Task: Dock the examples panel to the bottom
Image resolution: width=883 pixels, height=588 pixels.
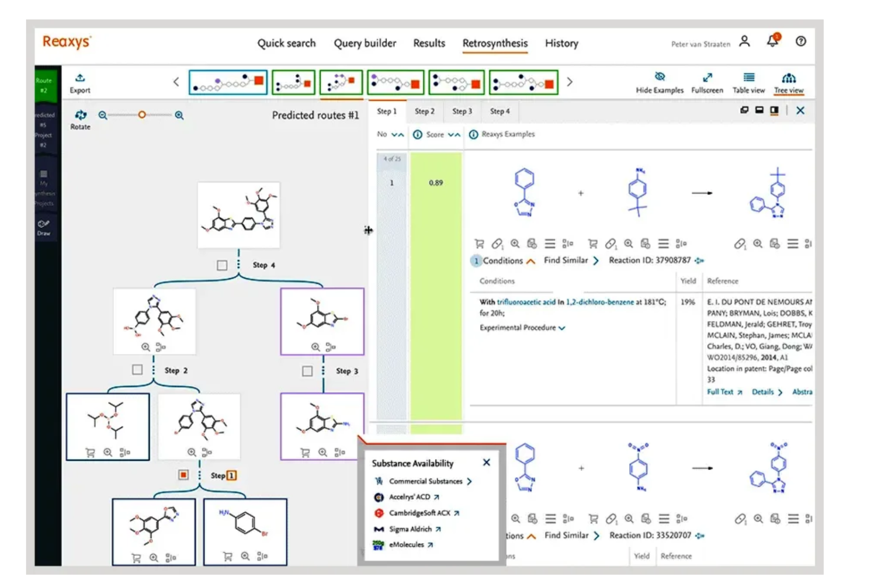Action: click(x=759, y=110)
